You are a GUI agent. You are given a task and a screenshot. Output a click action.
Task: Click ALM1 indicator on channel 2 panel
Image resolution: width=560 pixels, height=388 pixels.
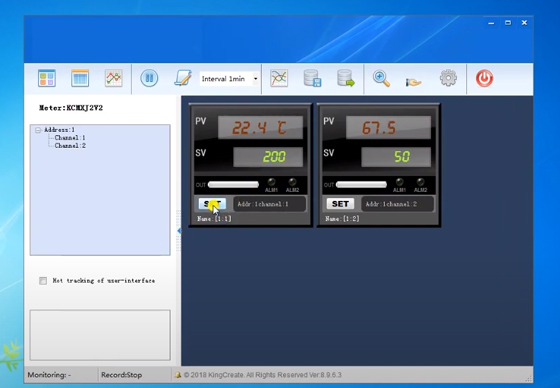(x=399, y=182)
